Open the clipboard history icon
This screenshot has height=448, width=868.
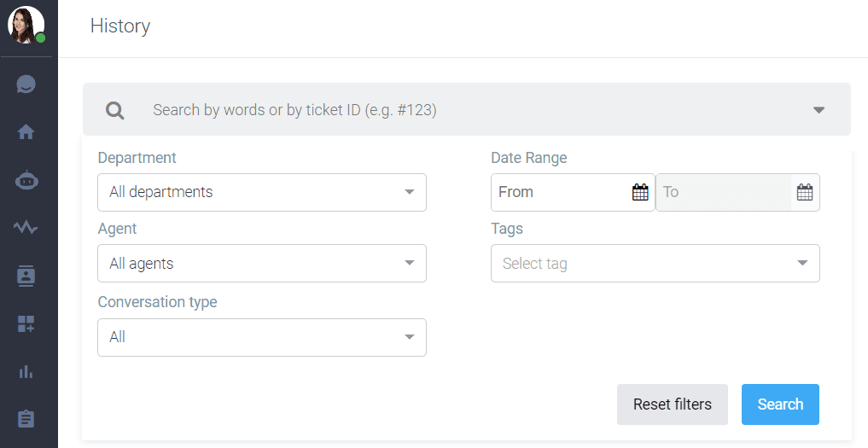coord(26,419)
